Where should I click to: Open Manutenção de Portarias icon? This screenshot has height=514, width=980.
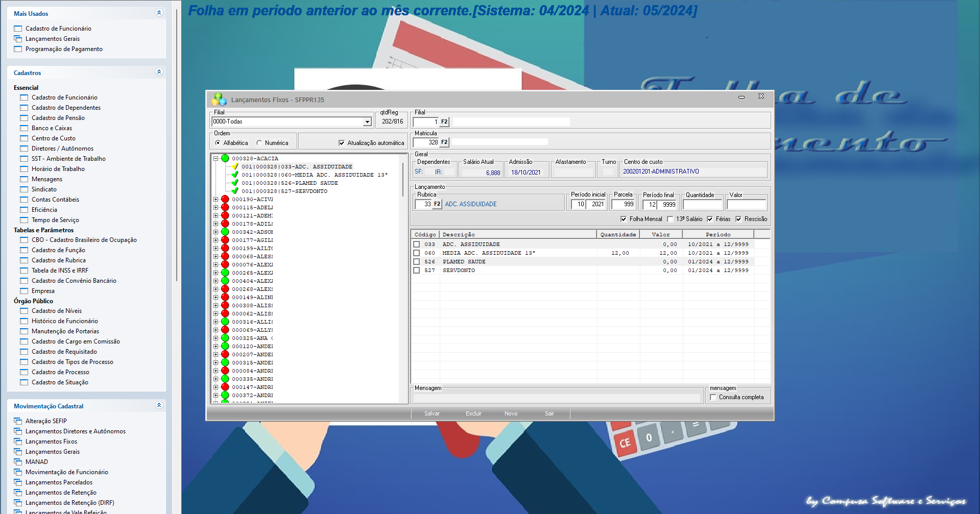tap(24, 331)
